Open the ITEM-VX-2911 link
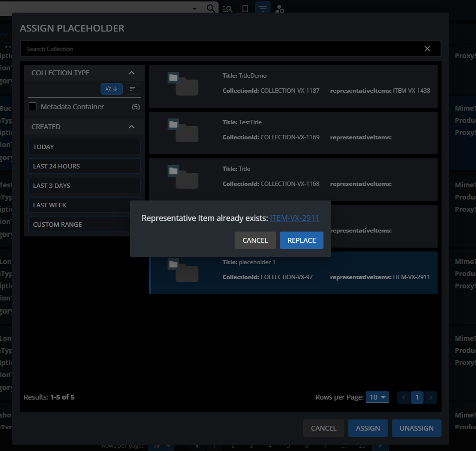The height and width of the screenshot is (451, 476). click(294, 218)
